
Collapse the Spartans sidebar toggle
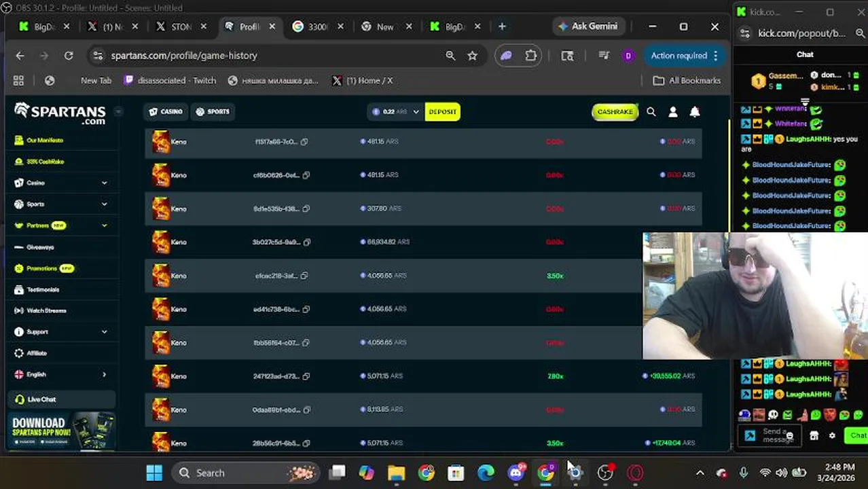(x=118, y=112)
